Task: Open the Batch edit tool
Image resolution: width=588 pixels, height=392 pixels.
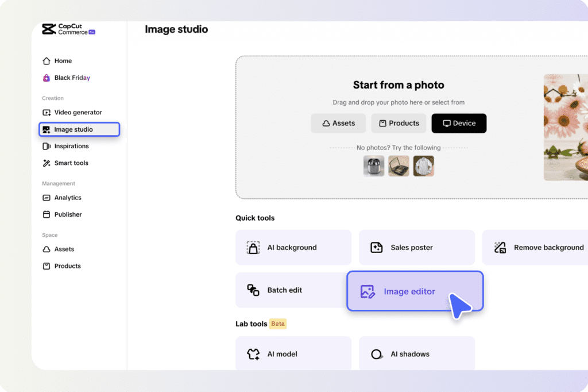Action: click(x=291, y=290)
